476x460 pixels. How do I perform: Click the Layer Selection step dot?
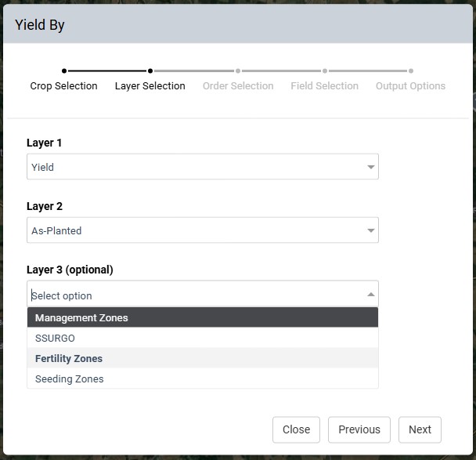(150, 71)
